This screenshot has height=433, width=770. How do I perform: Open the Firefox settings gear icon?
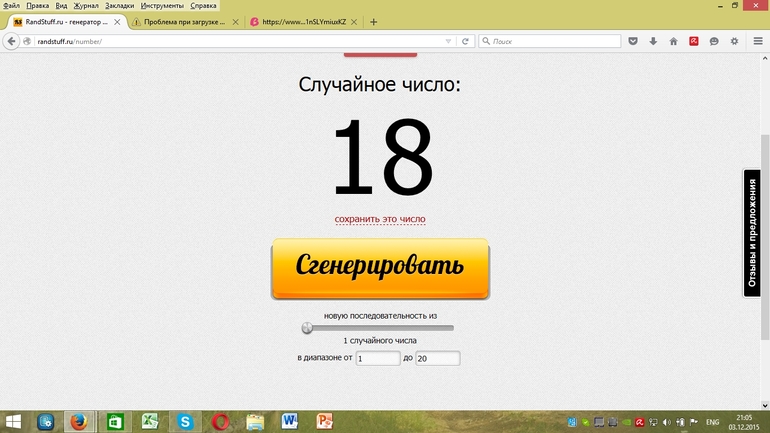click(x=734, y=41)
